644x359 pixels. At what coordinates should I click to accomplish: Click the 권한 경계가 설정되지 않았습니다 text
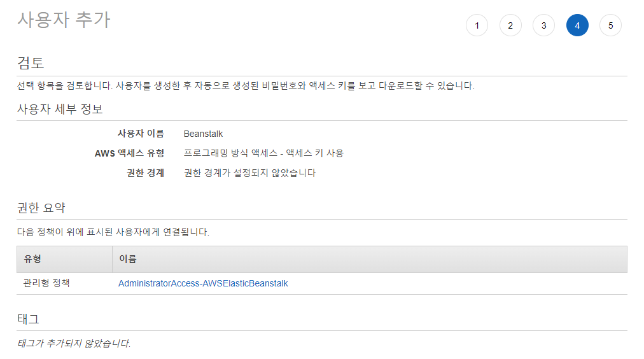249,173
